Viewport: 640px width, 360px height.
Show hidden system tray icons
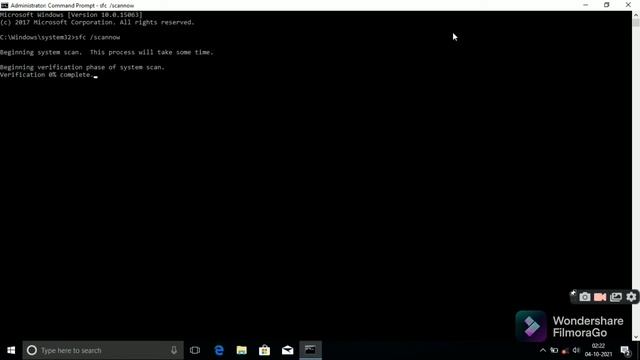pos(542,350)
